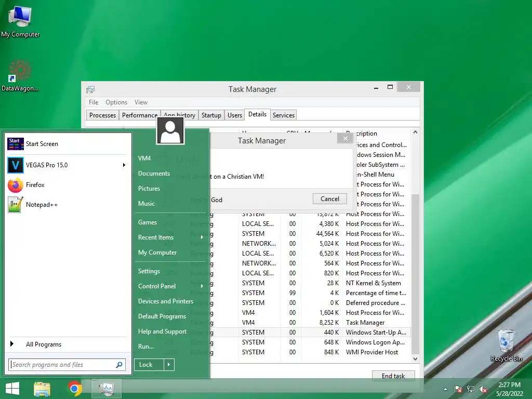Click the network tray icon
The image size is (532, 399).
coord(471,389)
